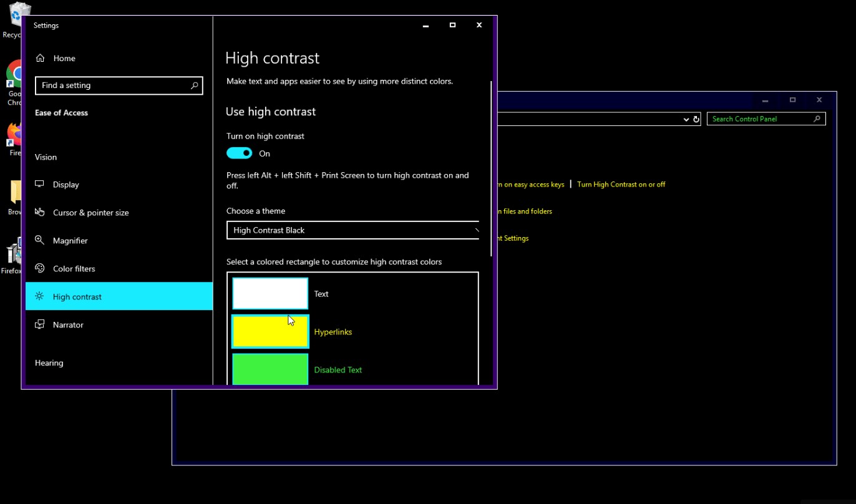The image size is (856, 504).
Task: Click the Home icon in Settings sidebar
Action: (x=40, y=58)
